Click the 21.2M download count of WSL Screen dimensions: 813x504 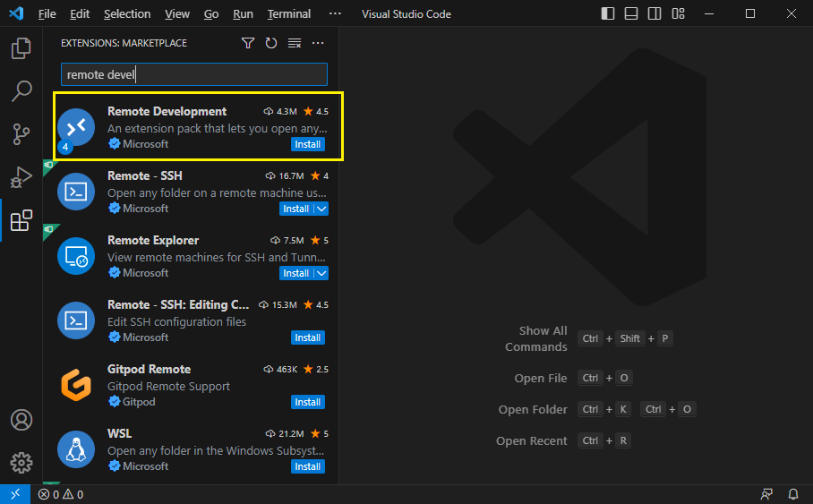[x=285, y=433]
